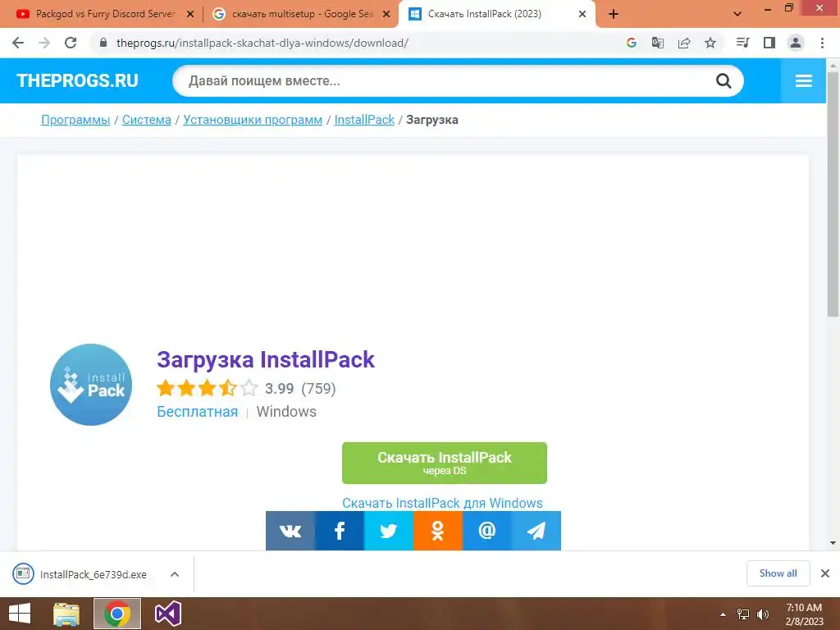Click the volume speaker tray icon
840x630 pixels.
763,614
